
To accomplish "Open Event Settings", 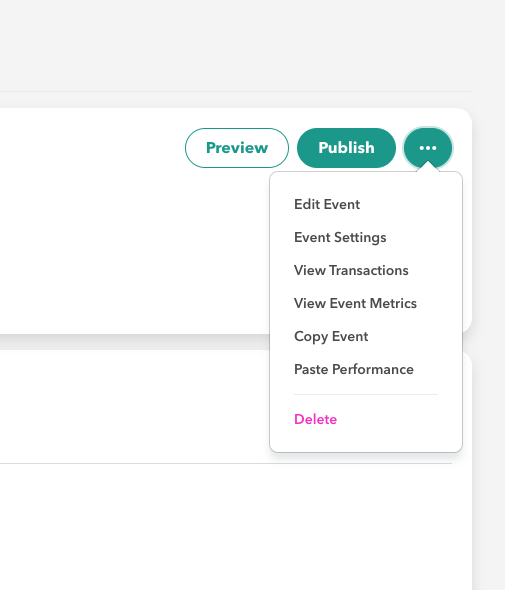I will click(x=340, y=237).
